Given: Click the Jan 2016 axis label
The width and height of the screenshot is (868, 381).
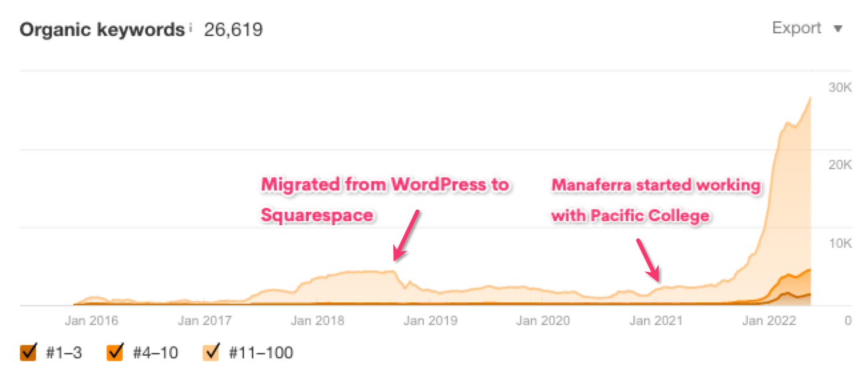Looking at the screenshot, I should click(x=91, y=320).
